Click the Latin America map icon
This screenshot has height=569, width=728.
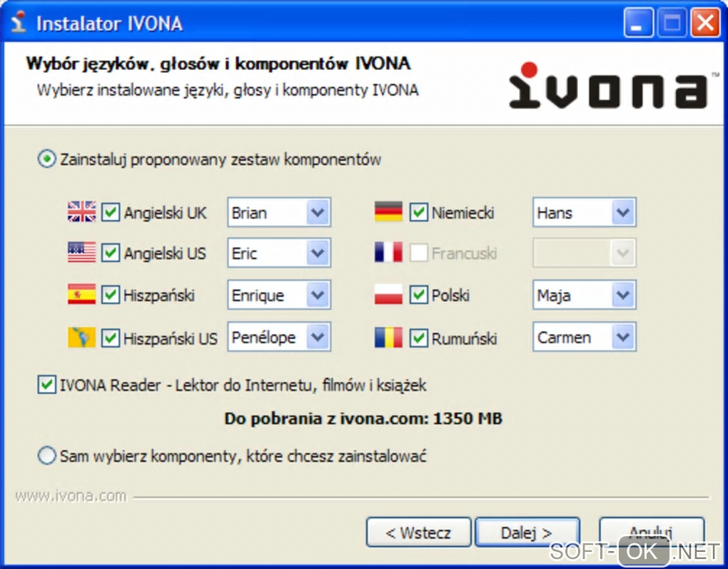click(x=81, y=338)
